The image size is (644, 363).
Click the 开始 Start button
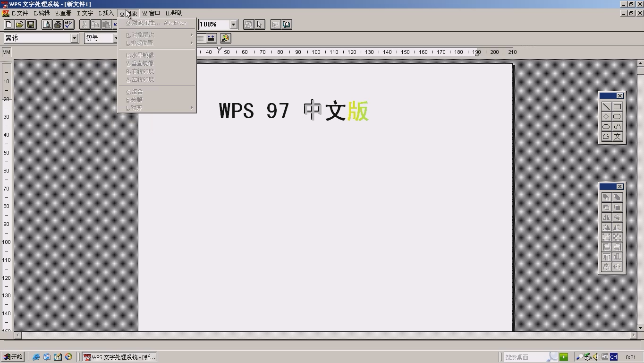tap(13, 357)
